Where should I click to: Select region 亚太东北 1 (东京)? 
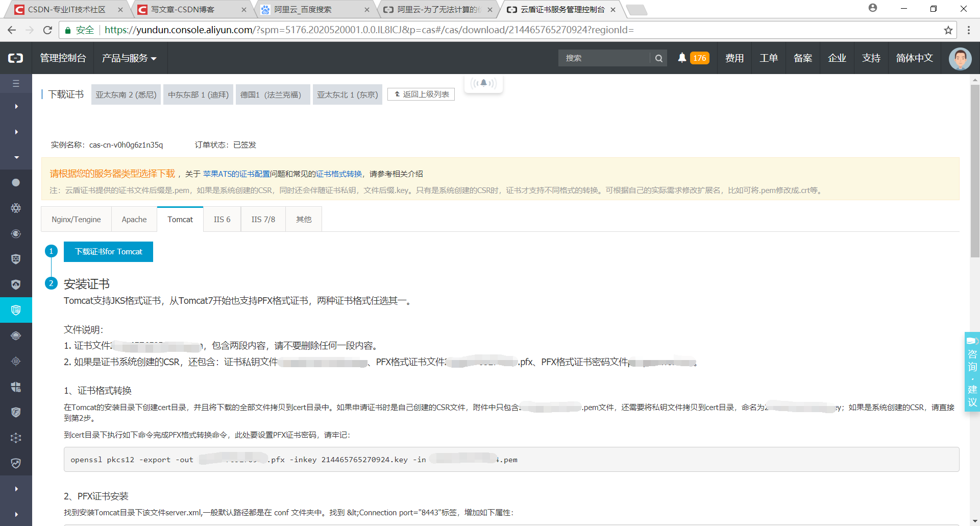coord(348,94)
